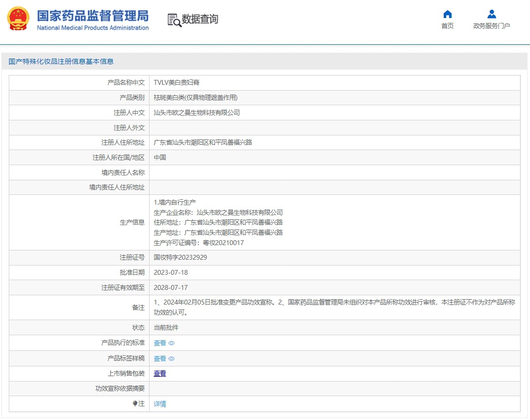
Task: Open 查看 link for 产品执行的标准
Action: pos(160,343)
